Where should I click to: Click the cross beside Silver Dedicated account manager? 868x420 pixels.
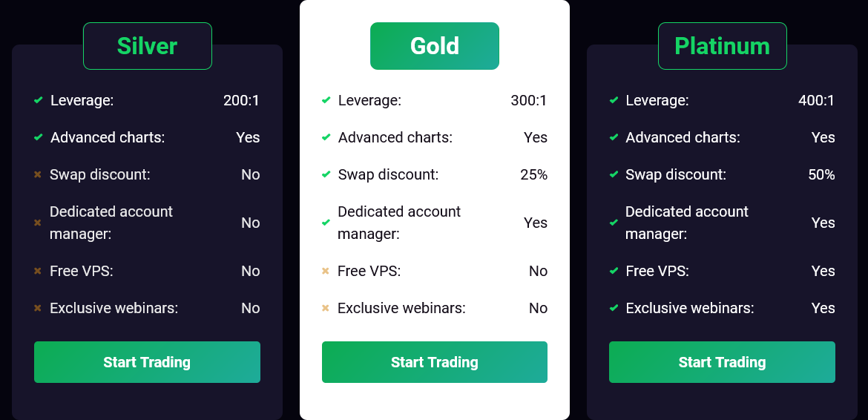point(38,223)
